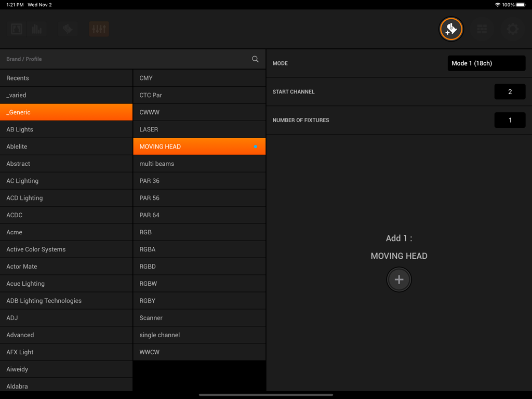Open the NUMBER OF FIXTURES value selector
The height and width of the screenshot is (399, 532).
510,120
